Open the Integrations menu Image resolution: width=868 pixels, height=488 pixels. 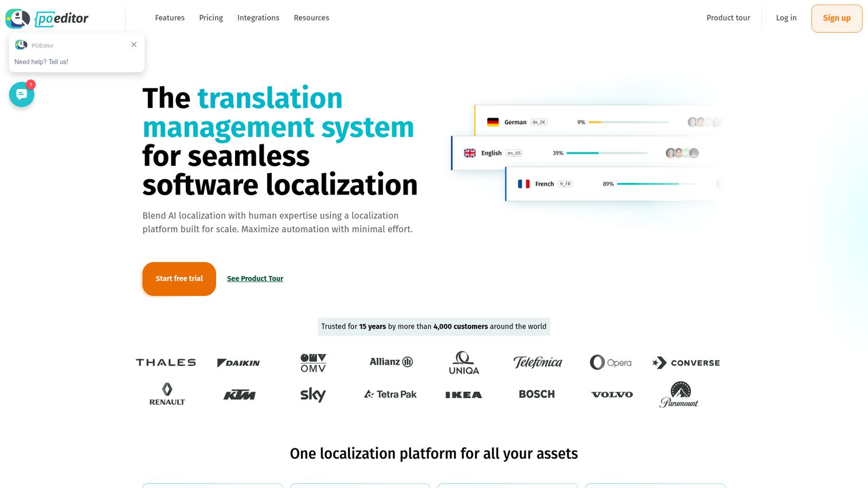click(259, 18)
